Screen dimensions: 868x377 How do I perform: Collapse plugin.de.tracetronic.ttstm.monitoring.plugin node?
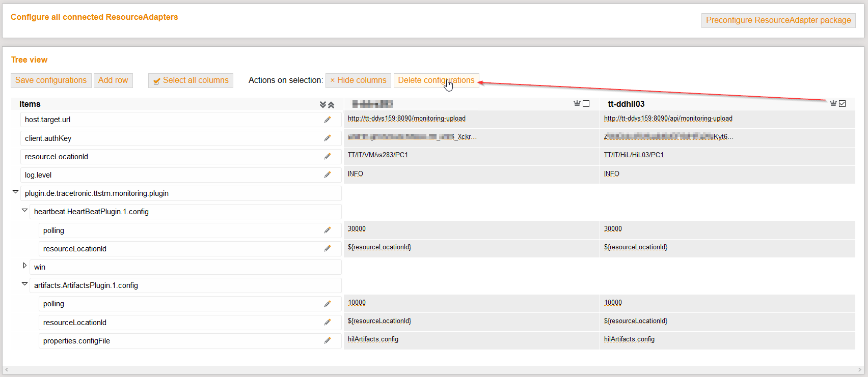(15, 192)
